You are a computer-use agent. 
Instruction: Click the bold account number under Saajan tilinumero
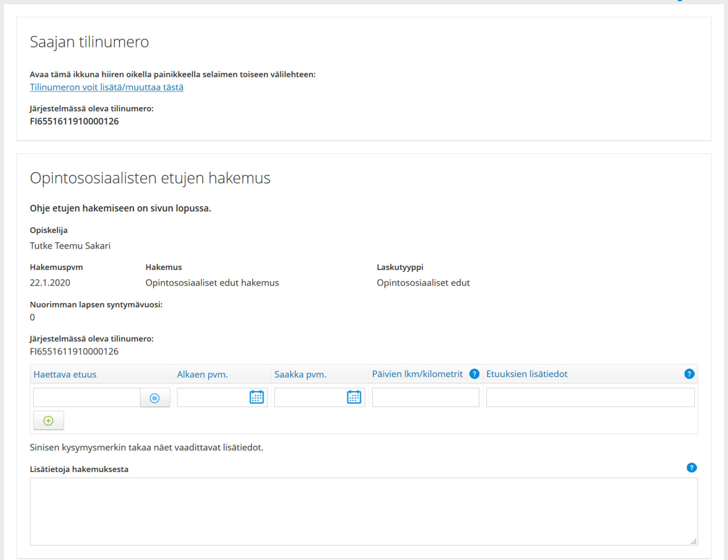(74, 121)
